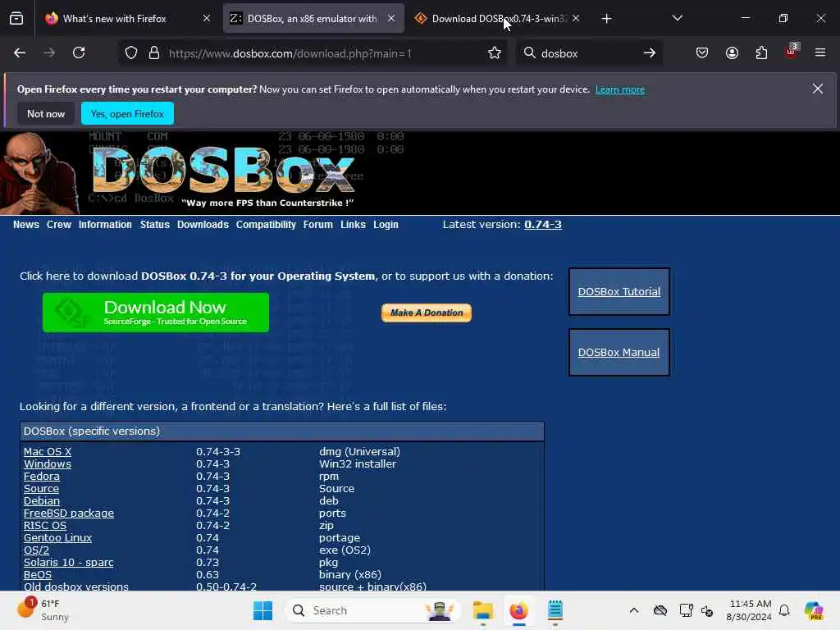Viewport: 840px width, 630px height.
Task: Visit the Forum link
Action: 317,225
